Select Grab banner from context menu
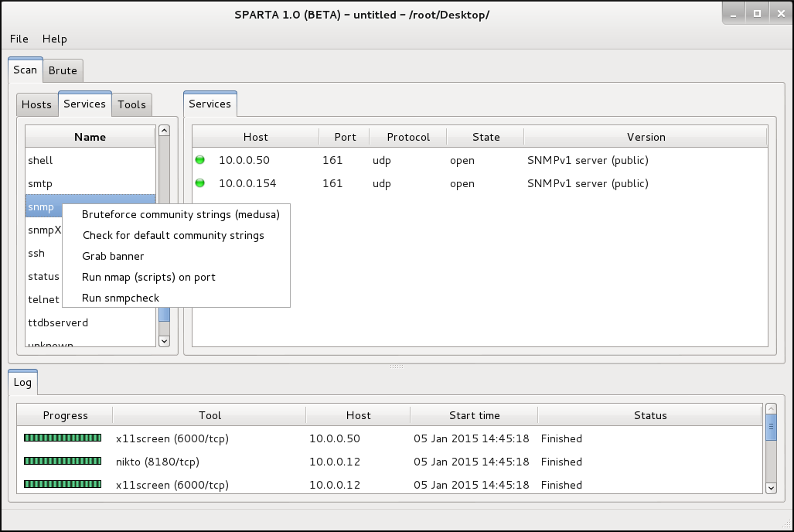 click(x=113, y=256)
